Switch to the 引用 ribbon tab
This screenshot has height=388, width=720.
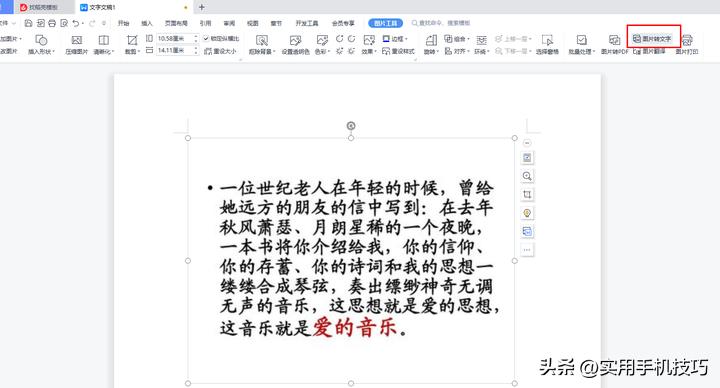205,23
